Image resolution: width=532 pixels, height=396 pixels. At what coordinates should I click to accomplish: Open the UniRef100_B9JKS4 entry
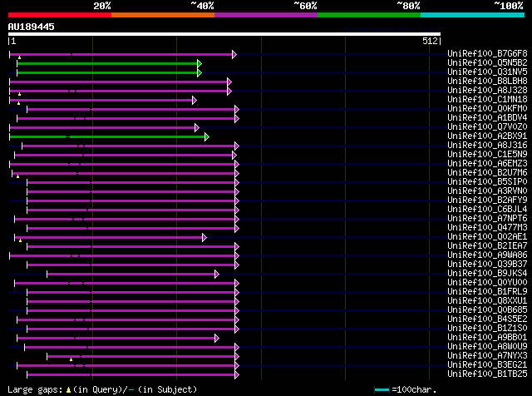coord(487,274)
